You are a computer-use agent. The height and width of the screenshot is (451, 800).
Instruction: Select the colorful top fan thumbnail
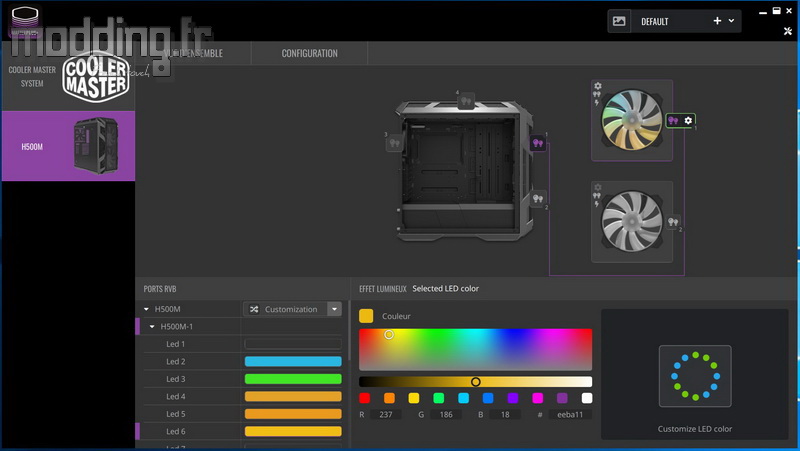tap(632, 120)
